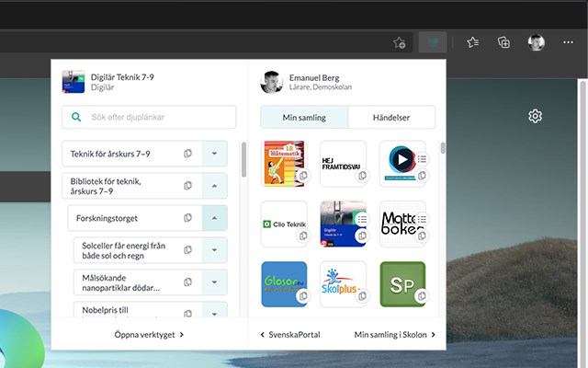Viewport: 588px width, 368px height.
Task: Open the Clio Teknik tool thumbnail
Action: (284, 224)
